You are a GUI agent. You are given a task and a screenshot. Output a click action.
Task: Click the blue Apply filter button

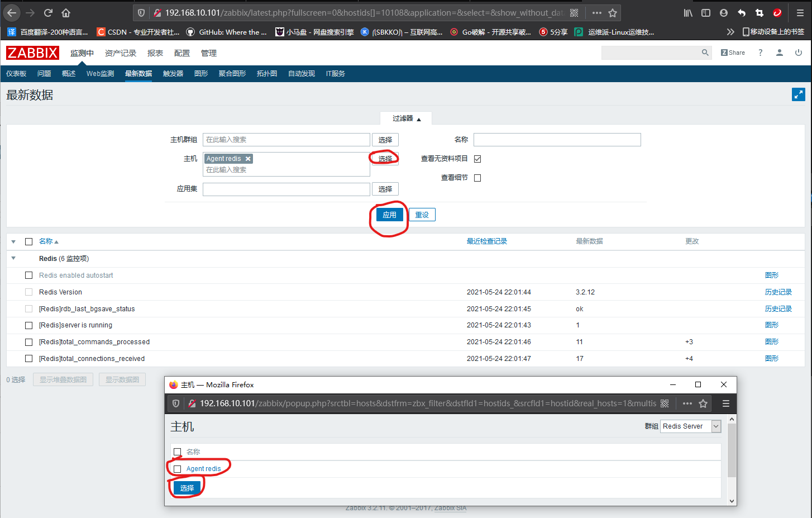[x=389, y=215]
